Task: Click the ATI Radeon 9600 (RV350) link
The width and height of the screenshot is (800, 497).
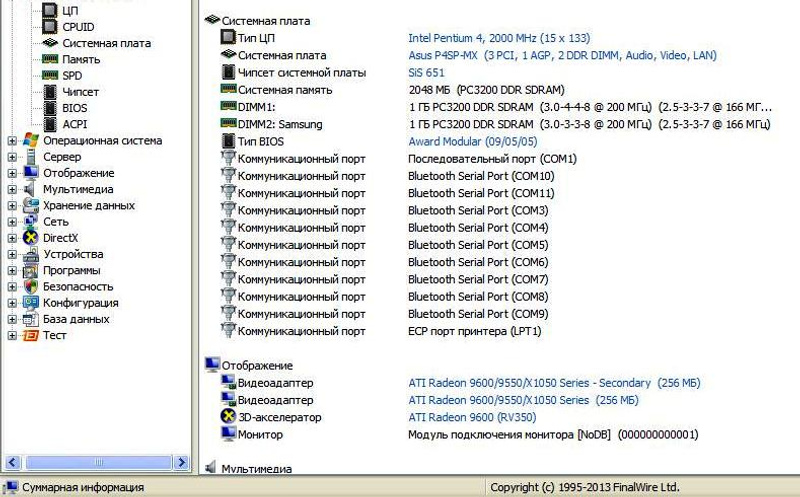Action: (471, 417)
